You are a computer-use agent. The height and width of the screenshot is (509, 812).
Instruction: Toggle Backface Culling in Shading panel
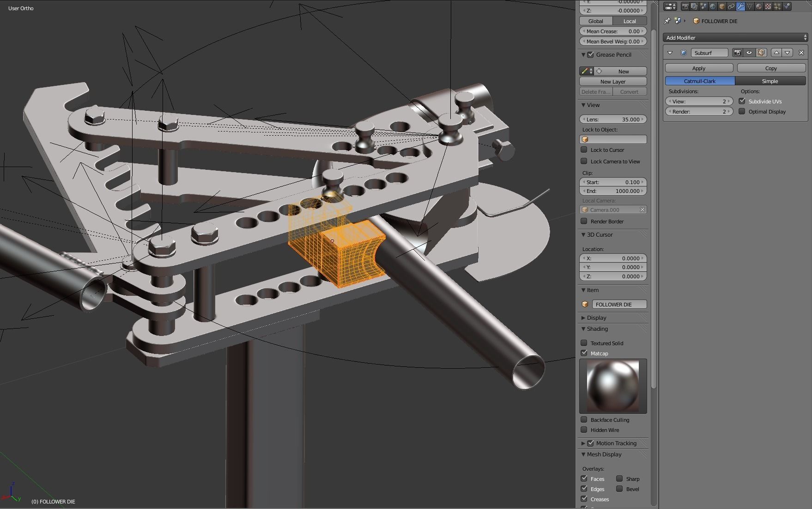tap(584, 419)
